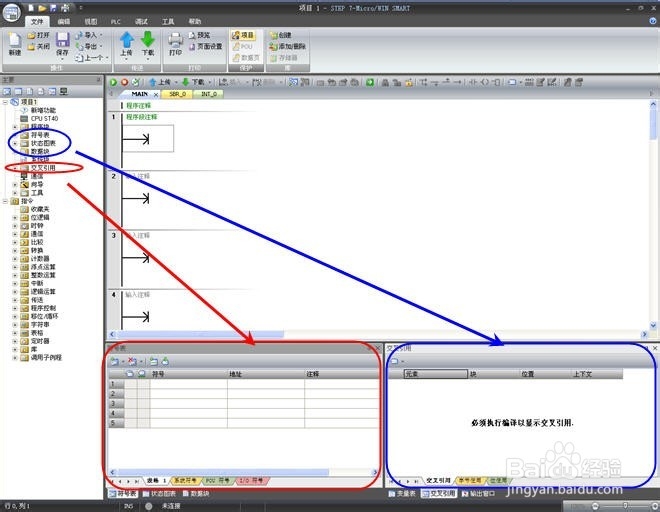Expand the 向导 (Wizards) node
The image size is (660, 512).
click(x=15, y=185)
